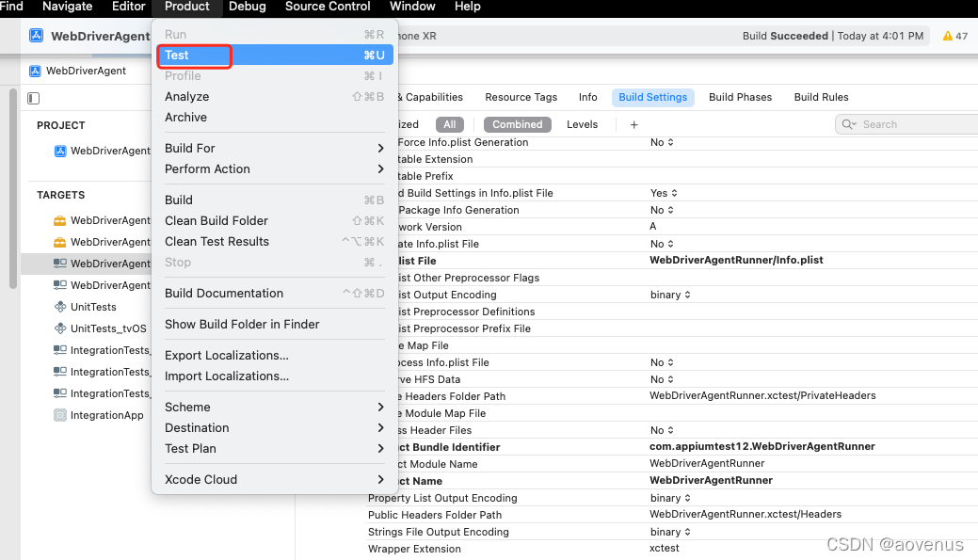Image resolution: width=978 pixels, height=560 pixels.
Task: Switch to Info tab
Action: (587, 97)
